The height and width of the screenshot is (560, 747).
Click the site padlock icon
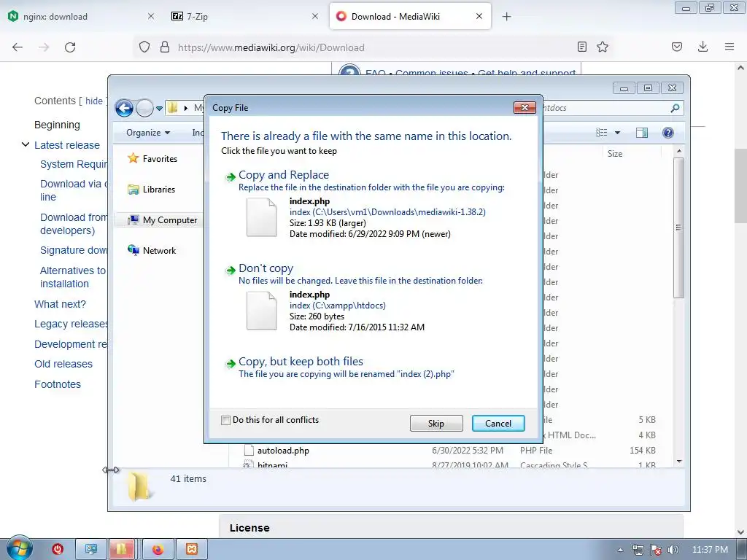(165, 47)
